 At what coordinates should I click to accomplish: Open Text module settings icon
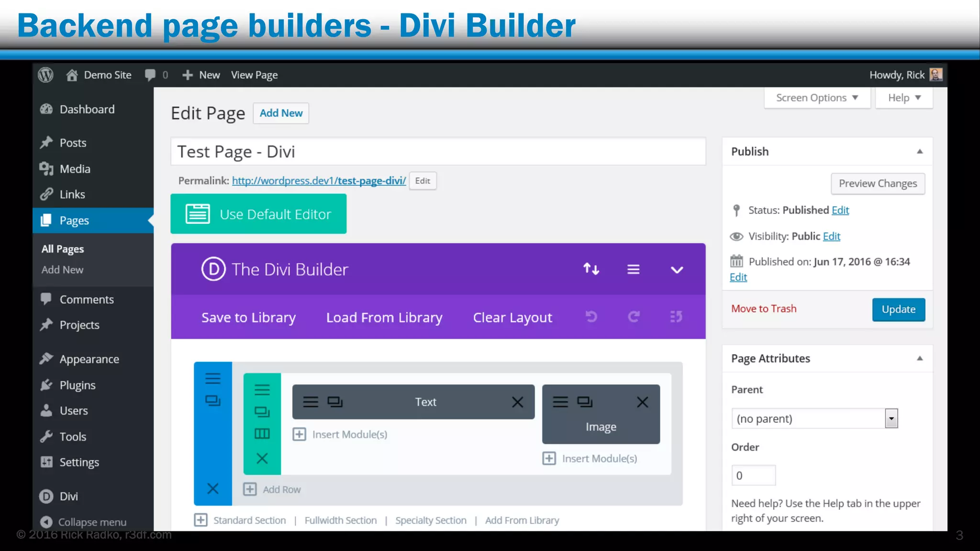pos(311,402)
